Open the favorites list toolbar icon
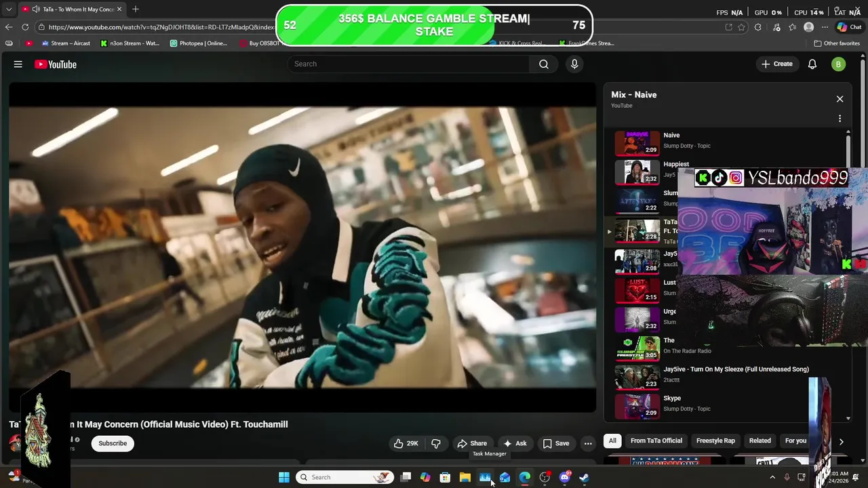 (x=792, y=27)
